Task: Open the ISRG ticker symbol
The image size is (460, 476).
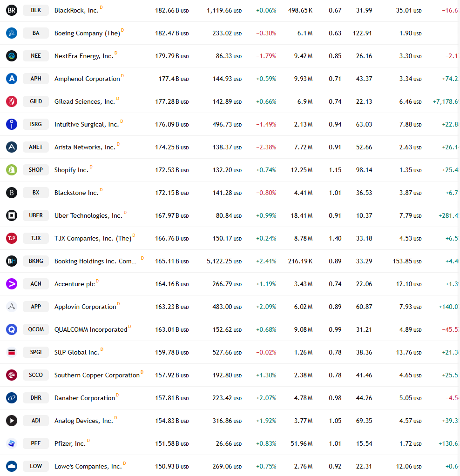Action: [x=36, y=124]
